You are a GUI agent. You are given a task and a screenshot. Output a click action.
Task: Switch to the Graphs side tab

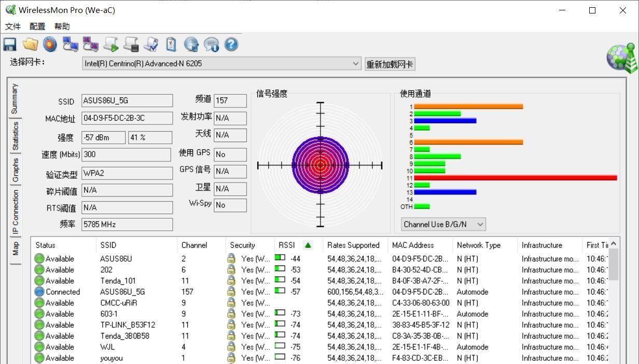(16, 170)
